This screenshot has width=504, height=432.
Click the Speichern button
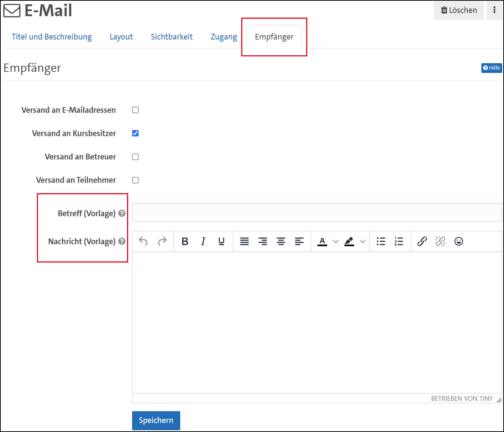point(156,420)
